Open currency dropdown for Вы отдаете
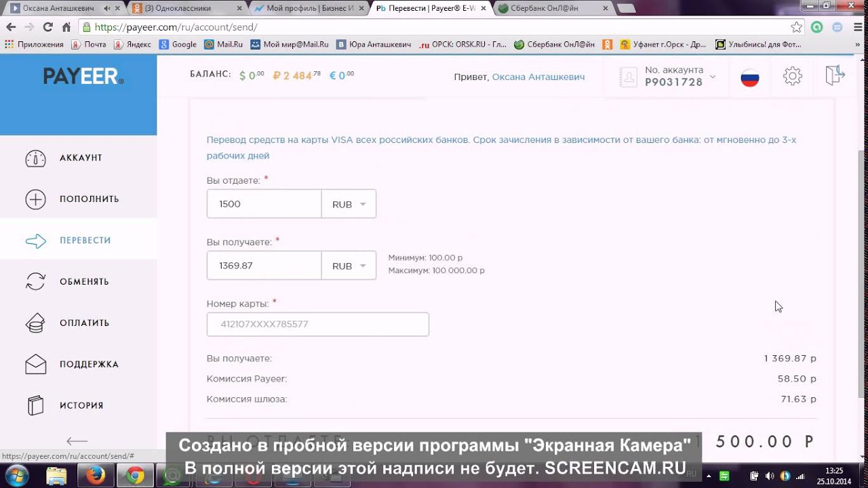 click(x=349, y=204)
